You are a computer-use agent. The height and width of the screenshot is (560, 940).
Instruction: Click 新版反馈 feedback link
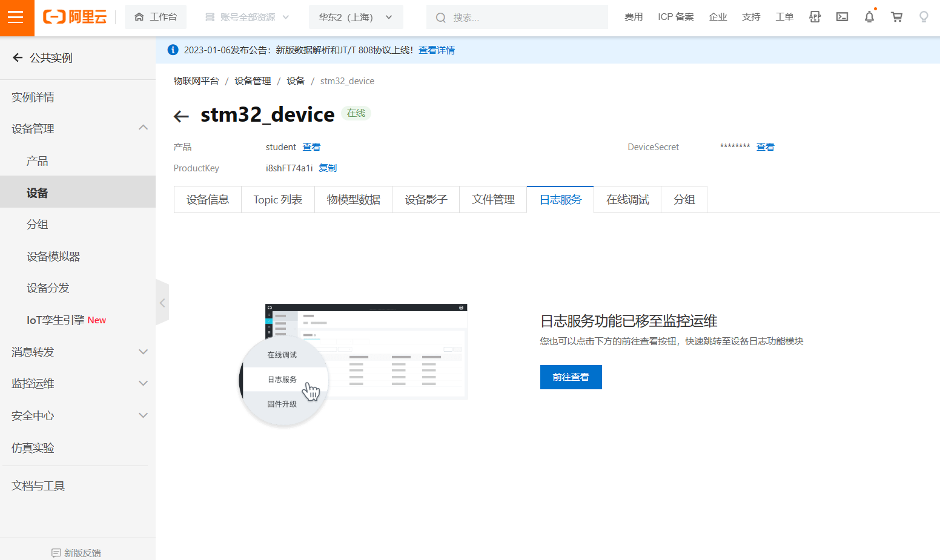[x=76, y=553]
